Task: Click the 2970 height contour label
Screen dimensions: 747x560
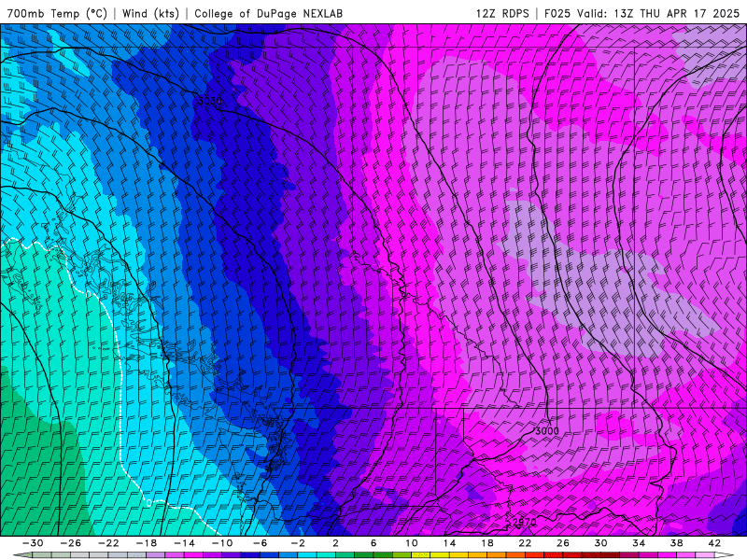Action: 524,522
